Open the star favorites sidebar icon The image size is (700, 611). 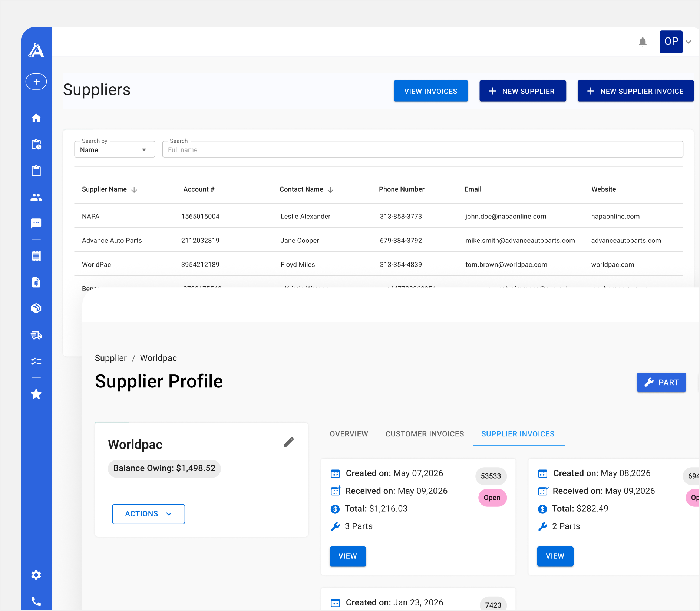[x=36, y=394]
